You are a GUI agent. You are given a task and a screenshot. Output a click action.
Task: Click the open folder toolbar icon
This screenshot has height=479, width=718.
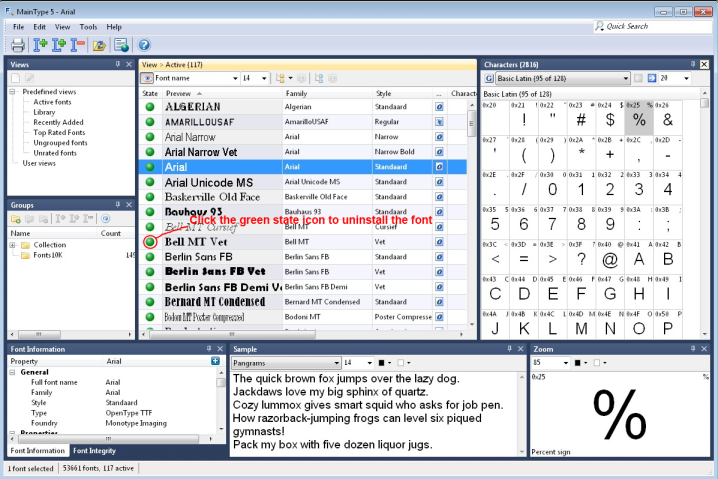99,45
